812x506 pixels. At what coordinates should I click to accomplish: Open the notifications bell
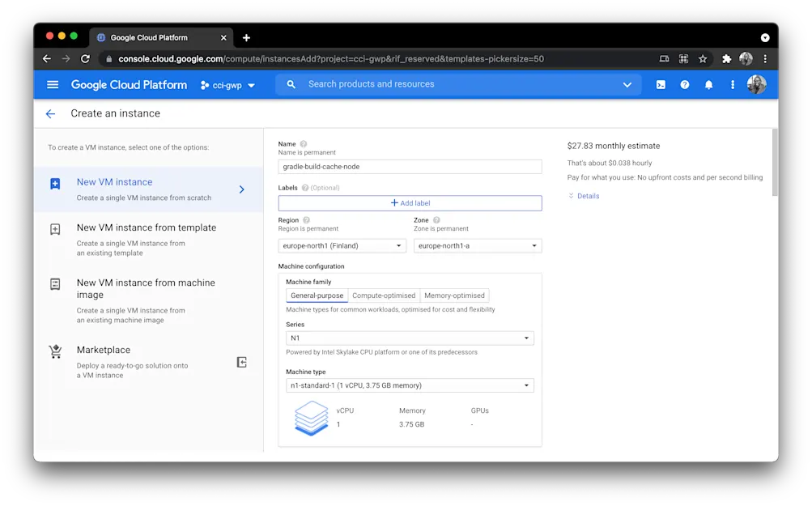[709, 84]
